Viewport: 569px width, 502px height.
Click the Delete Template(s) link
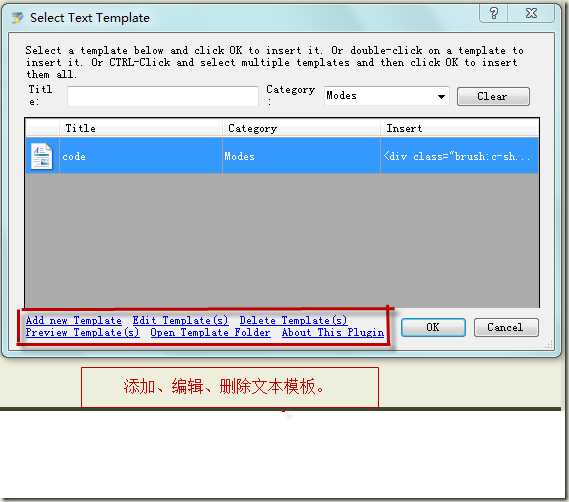point(293,321)
